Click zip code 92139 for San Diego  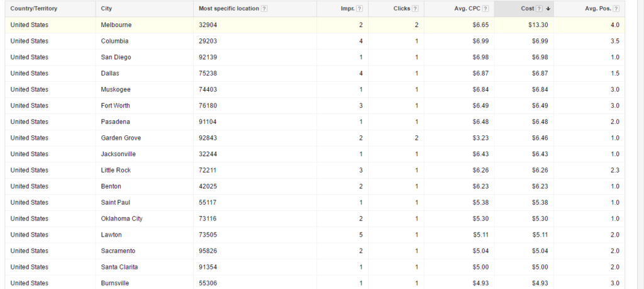(208, 57)
